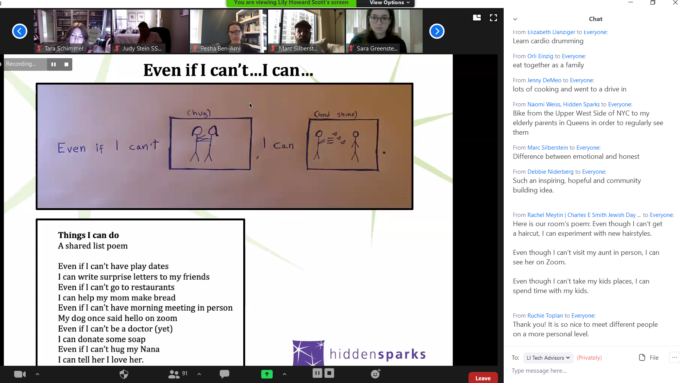
Task: Stop recording in the Recording indicator
Action: [x=66, y=65]
